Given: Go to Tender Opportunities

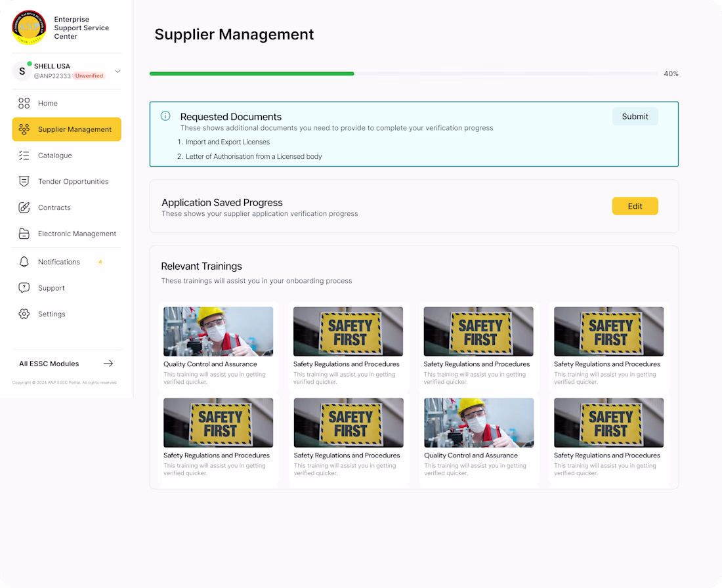Looking at the screenshot, I should [x=67, y=181].
